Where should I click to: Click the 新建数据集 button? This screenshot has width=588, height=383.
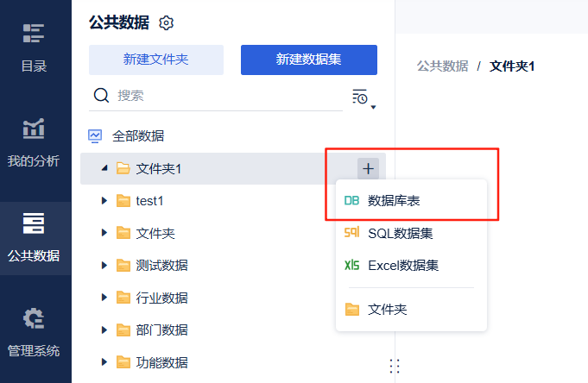point(308,60)
